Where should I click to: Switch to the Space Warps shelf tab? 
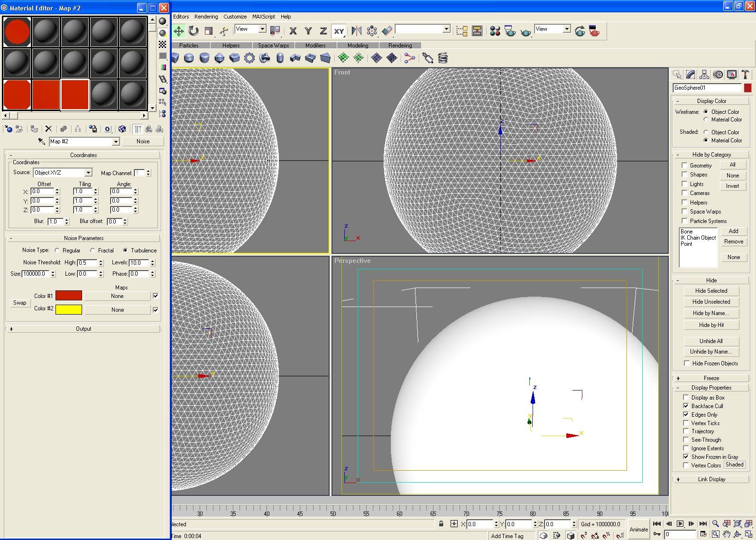[x=273, y=46]
